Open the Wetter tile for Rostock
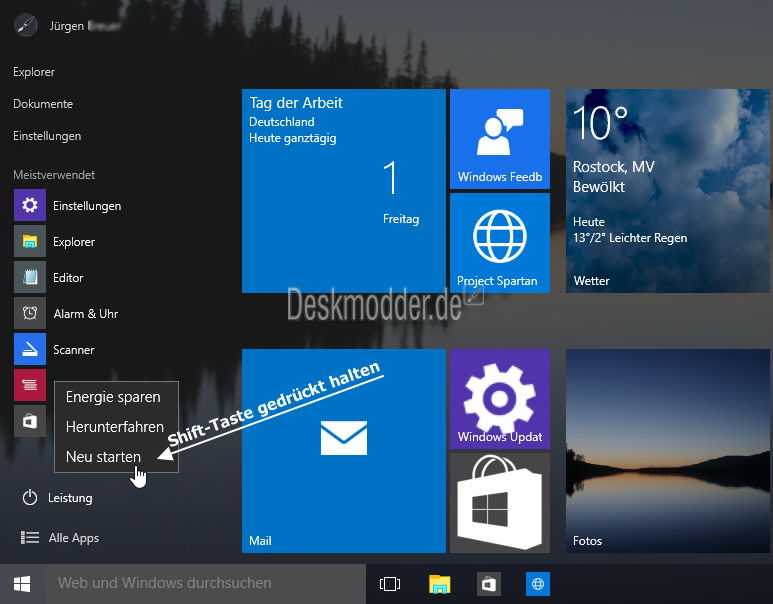The height and width of the screenshot is (604, 773). [668, 191]
